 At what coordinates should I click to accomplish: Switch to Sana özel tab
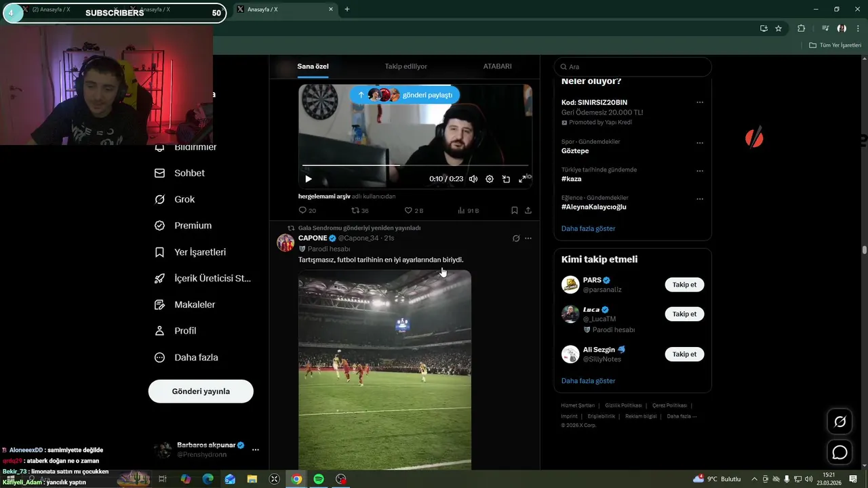click(313, 66)
